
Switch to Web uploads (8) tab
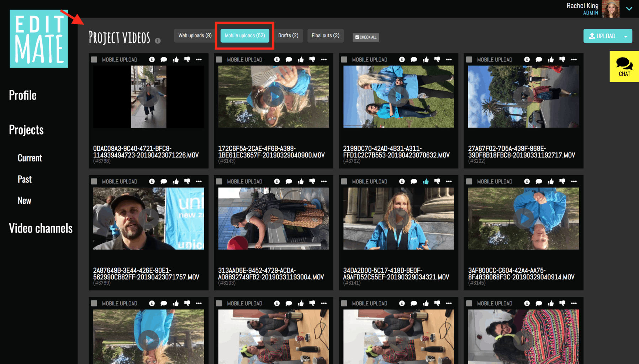click(195, 36)
